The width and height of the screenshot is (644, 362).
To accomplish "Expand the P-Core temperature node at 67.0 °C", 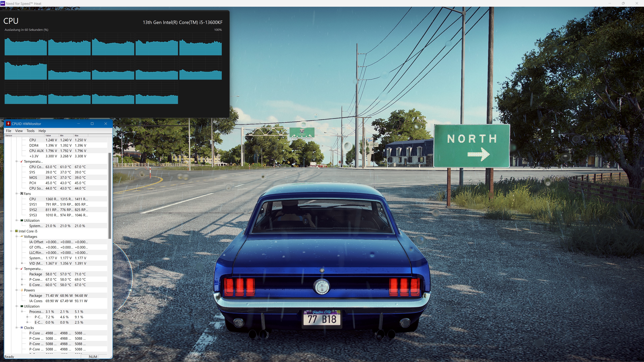I will pos(22,279).
